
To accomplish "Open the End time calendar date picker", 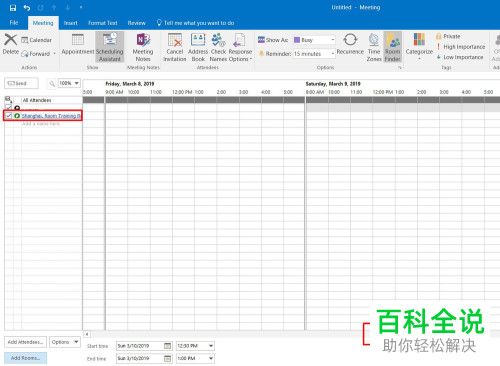I will click(x=168, y=358).
